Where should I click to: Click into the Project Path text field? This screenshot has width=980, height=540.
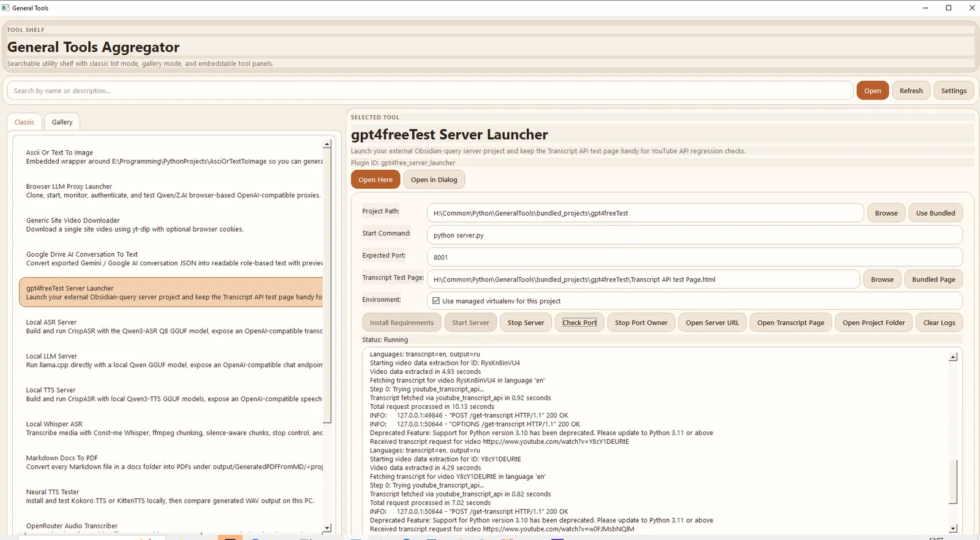point(646,213)
